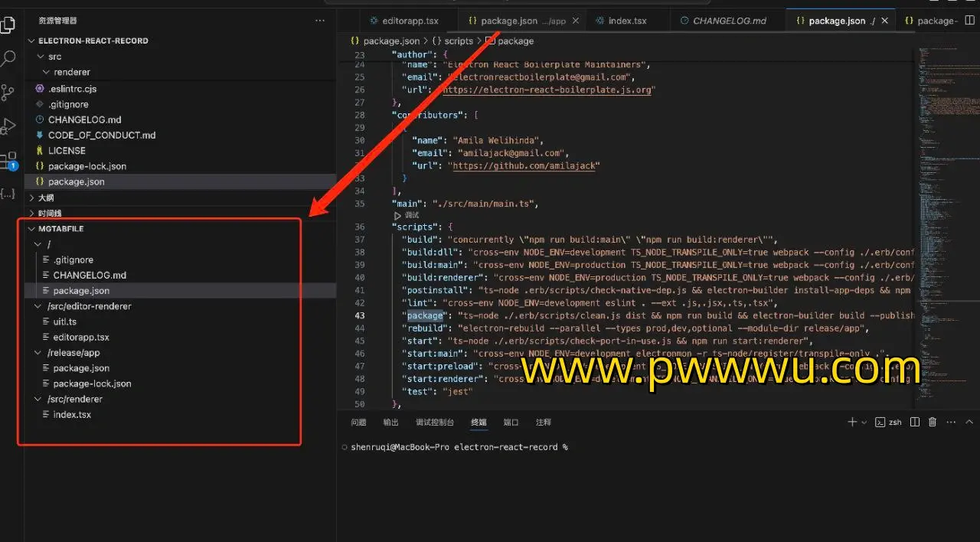The image size is (980, 542).
Task: Select editorapp.tsx in the MGTABFILE list
Action: 81,338
